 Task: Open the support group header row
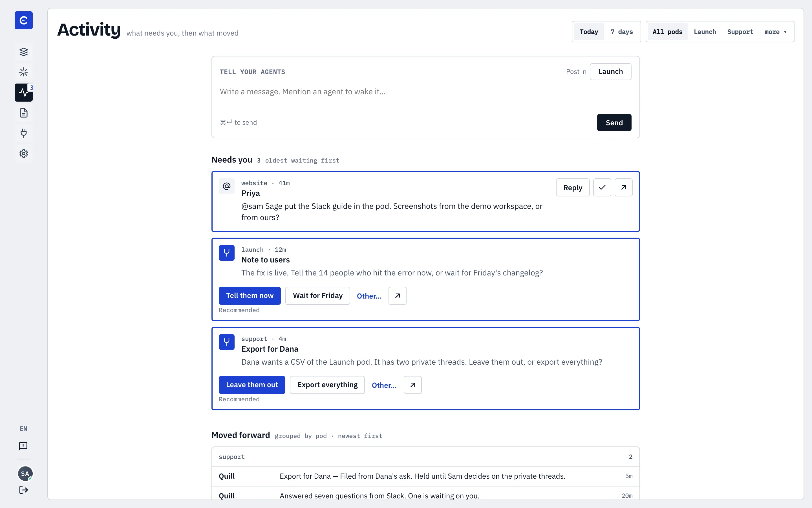click(425, 457)
